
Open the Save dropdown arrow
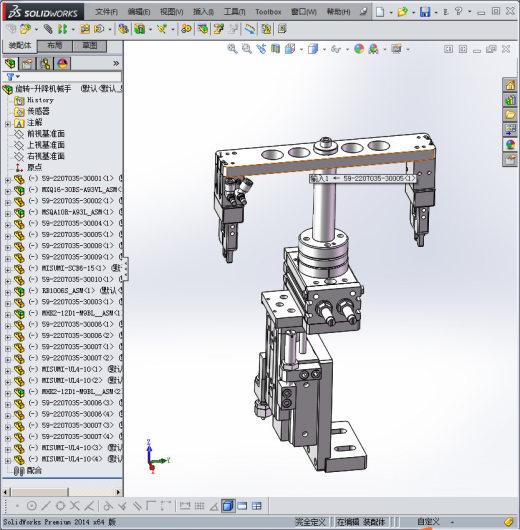(x=436, y=13)
